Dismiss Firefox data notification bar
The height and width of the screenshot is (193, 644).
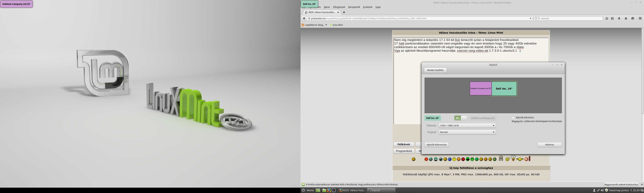[x=642, y=184]
